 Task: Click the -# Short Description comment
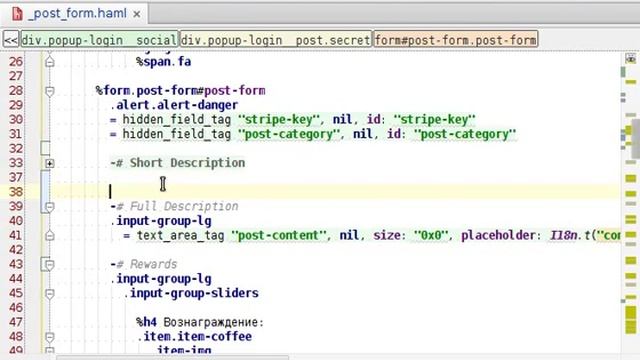point(178,163)
